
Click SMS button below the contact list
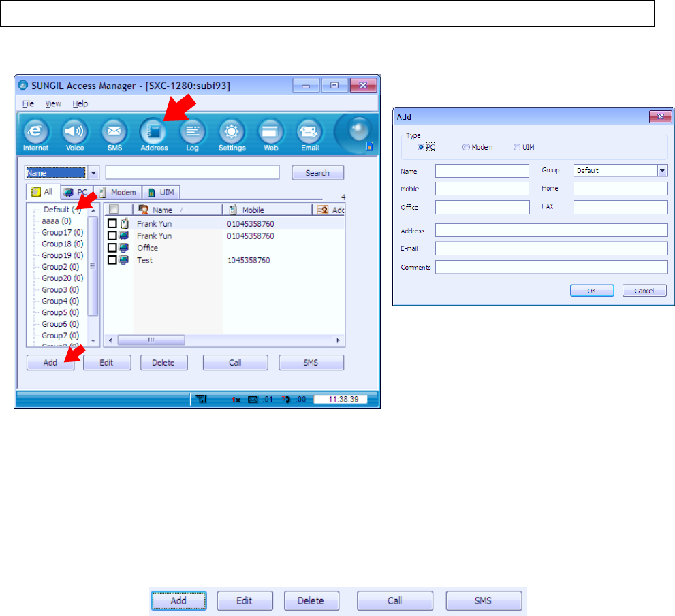[311, 363]
